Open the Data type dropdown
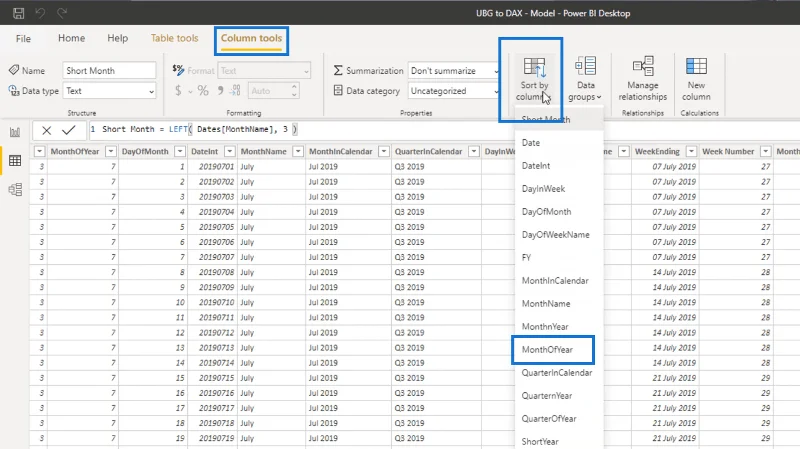Viewport: 800px width, 449px height. [x=109, y=91]
